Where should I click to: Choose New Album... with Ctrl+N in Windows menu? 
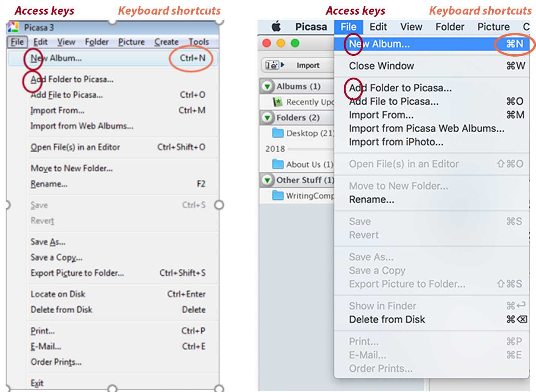113,58
